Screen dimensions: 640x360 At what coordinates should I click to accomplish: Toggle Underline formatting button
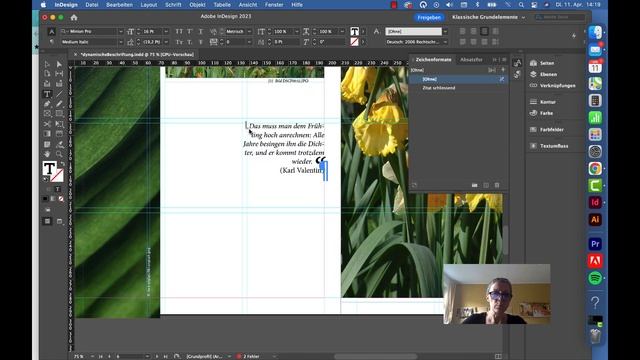click(200, 31)
